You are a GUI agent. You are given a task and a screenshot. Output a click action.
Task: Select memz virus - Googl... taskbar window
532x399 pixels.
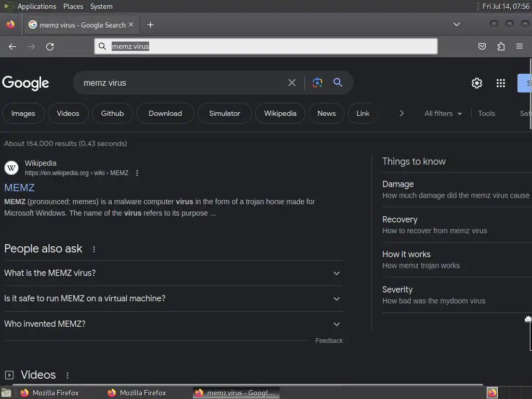coord(236,393)
